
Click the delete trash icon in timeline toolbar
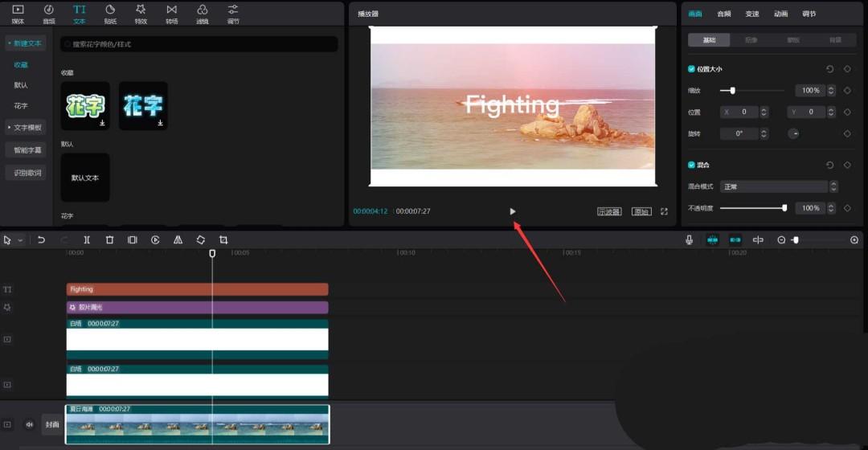(109, 240)
